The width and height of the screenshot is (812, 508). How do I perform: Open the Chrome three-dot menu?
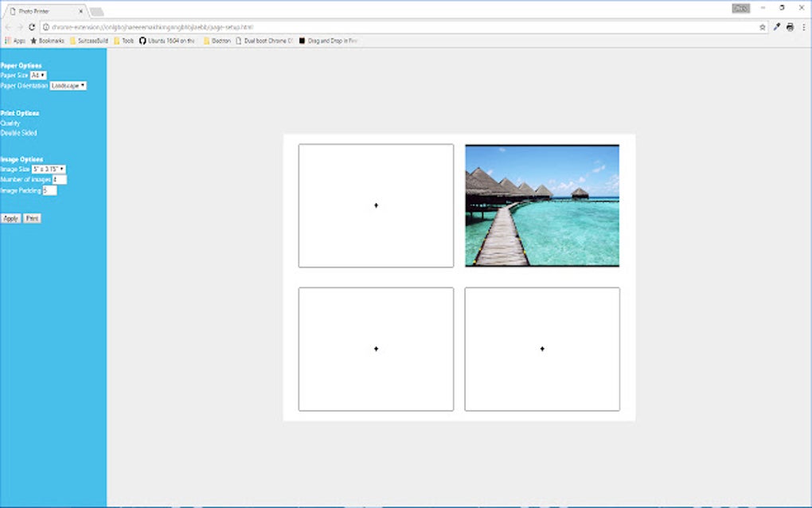[x=805, y=26]
